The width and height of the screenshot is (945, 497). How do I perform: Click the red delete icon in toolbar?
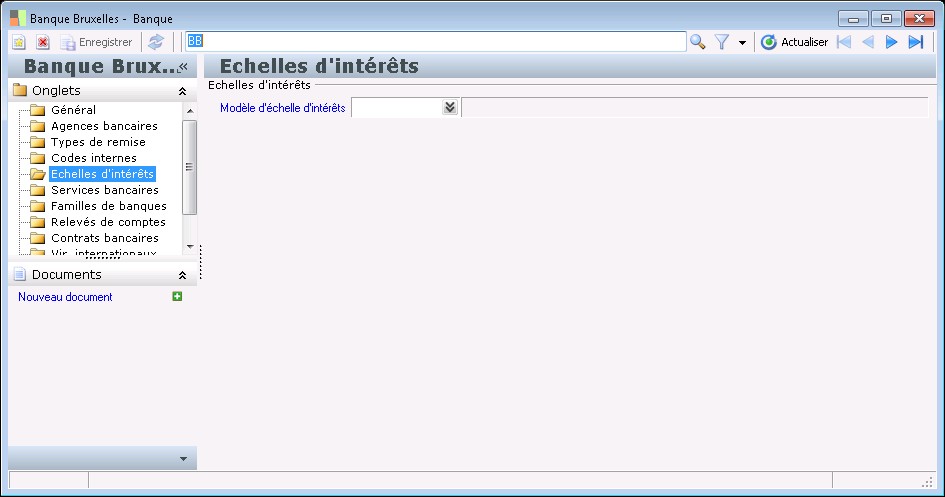[x=43, y=42]
